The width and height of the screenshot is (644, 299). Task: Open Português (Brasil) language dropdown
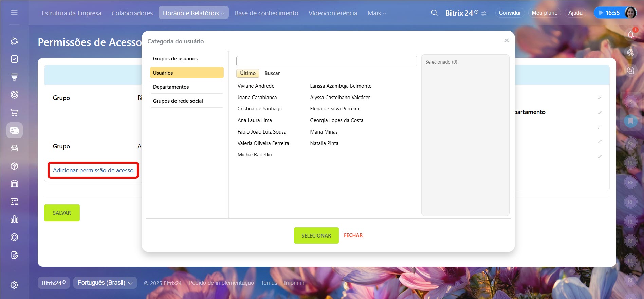tap(105, 283)
